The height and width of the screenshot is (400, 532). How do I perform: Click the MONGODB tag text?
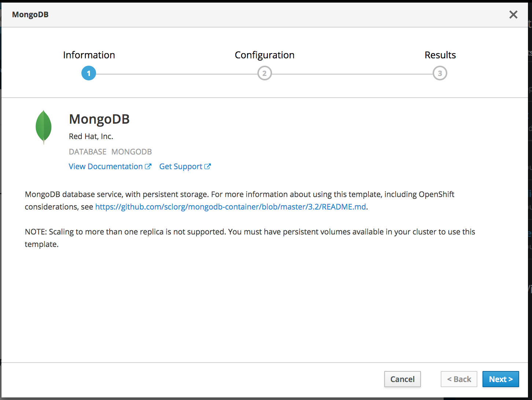pos(132,152)
